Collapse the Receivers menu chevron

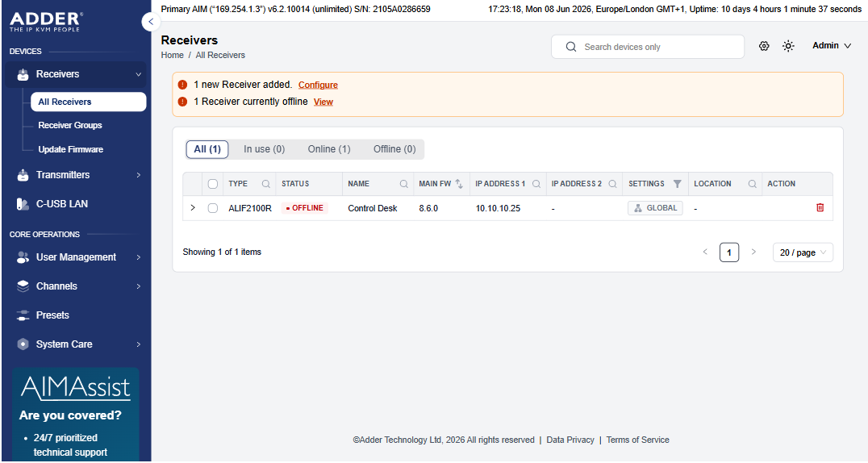point(139,74)
